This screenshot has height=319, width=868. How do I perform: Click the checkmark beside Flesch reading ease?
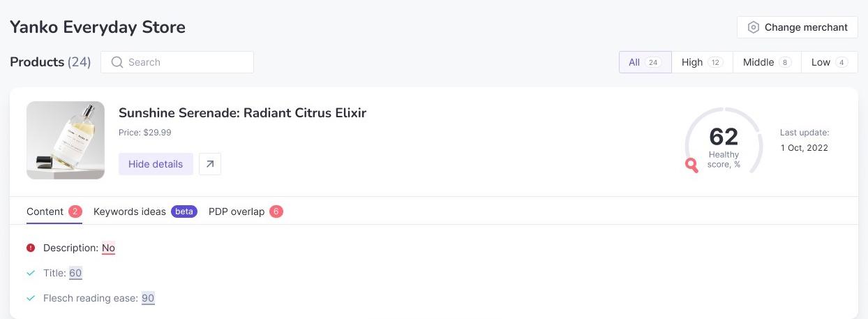coord(31,298)
